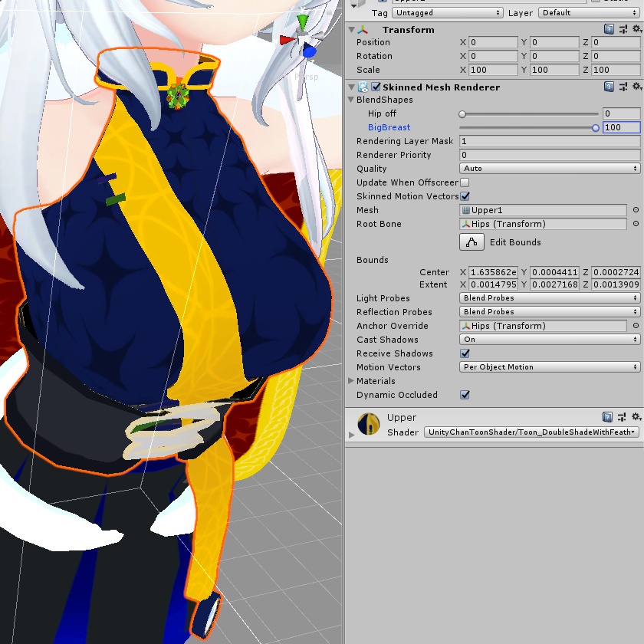Click the Bounds Extent Y field

[554, 284]
